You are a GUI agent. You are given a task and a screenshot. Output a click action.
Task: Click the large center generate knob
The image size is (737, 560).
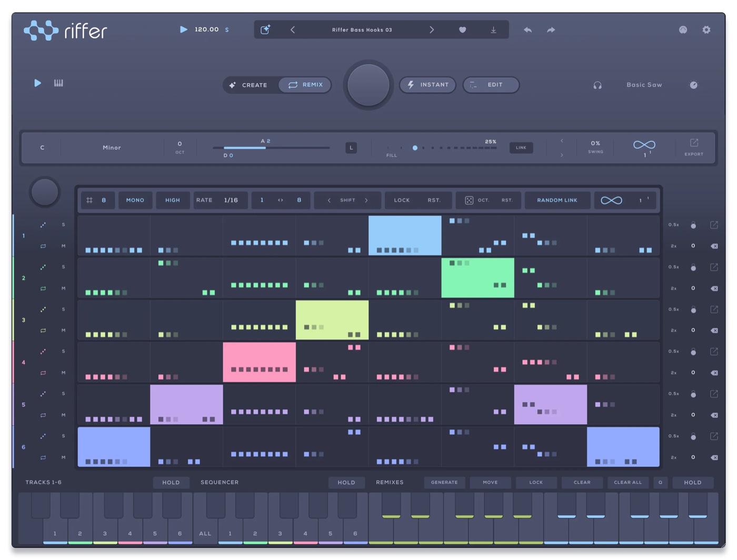(368, 85)
